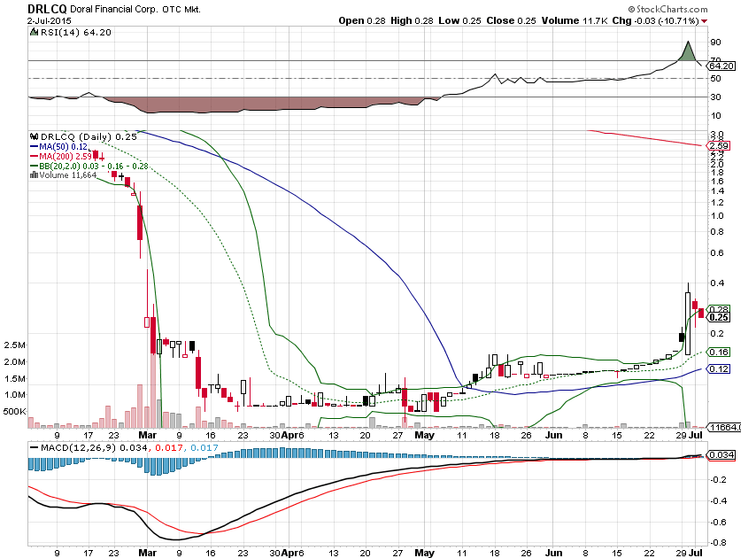Click the tall white candlestick near Jul
This screenshot has width=756, height=558.
[688, 323]
